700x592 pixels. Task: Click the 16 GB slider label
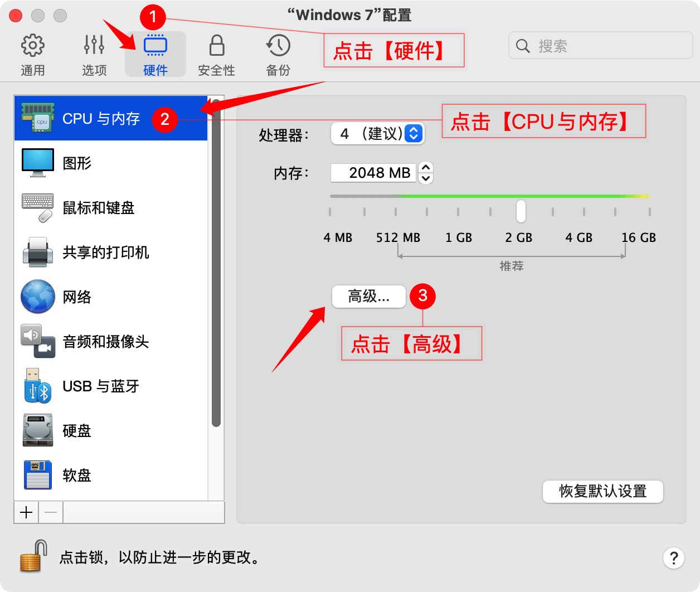639,238
